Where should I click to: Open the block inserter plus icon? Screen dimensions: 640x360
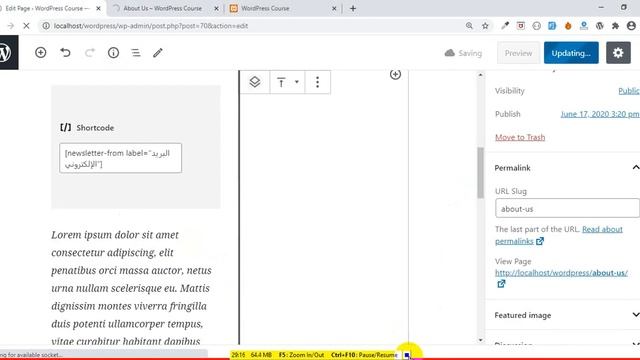point(40,53)
